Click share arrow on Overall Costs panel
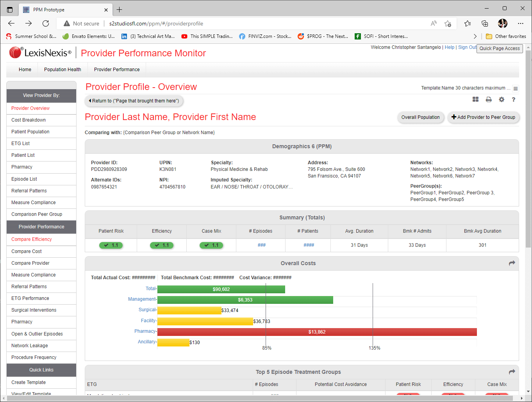Image resolution: width=532 pixels, height=402 pixels. 512,263
